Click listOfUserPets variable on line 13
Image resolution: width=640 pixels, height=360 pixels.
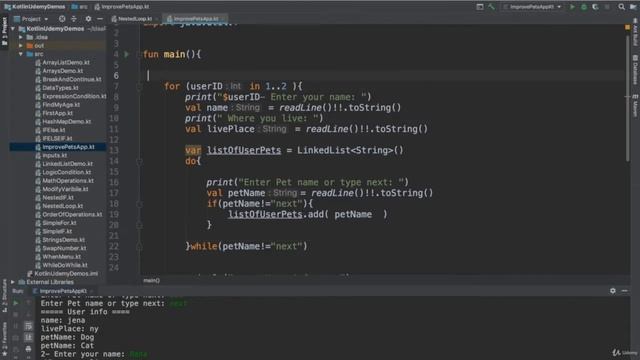click(244, 150)
